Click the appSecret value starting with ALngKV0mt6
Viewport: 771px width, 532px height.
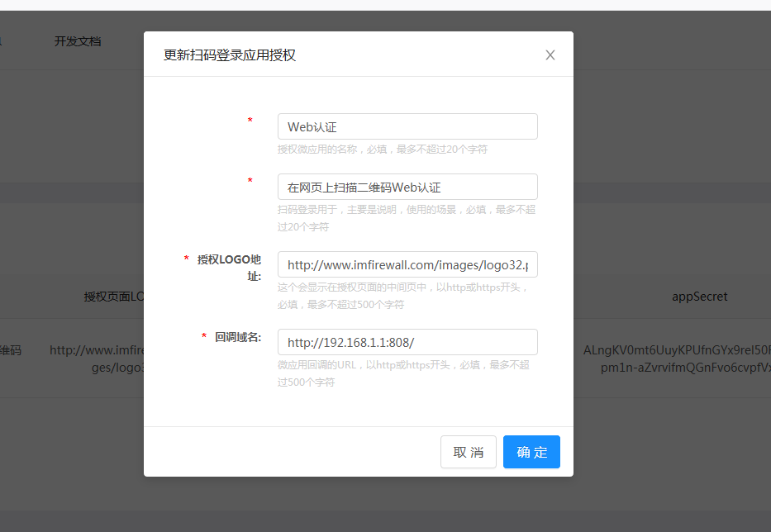pos(676,359)
